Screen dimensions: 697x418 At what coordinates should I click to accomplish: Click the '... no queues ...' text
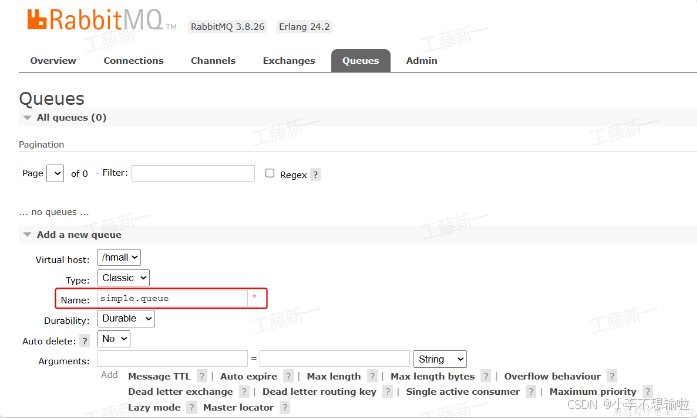[x=54, y=212]
